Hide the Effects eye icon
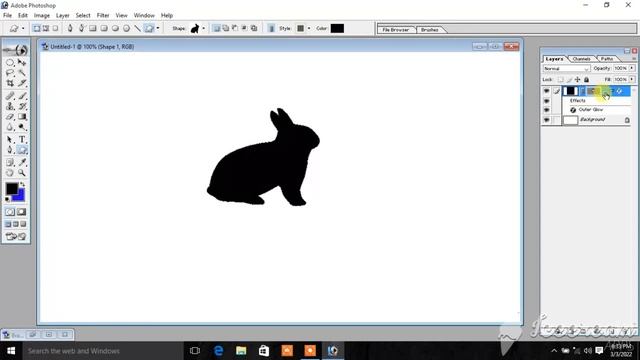Screen dimensions: 640x360 click(547, 101)
